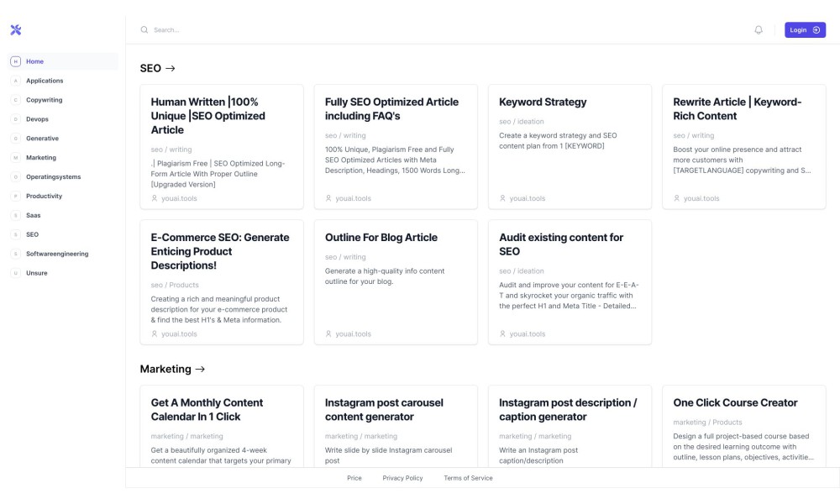Open the Outline For Blog Article card
The width and height of the screenshot is (840, 504).
click(396, 282)
